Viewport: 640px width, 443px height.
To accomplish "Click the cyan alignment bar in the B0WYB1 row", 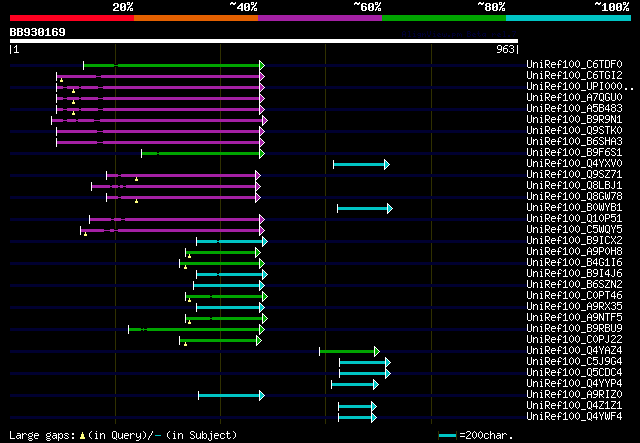I will click(364, 209).
